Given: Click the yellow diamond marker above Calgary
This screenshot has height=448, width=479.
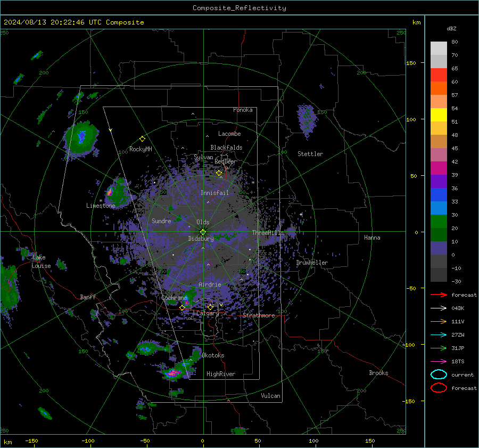Looking at the screenshot, I should [210, 307].
